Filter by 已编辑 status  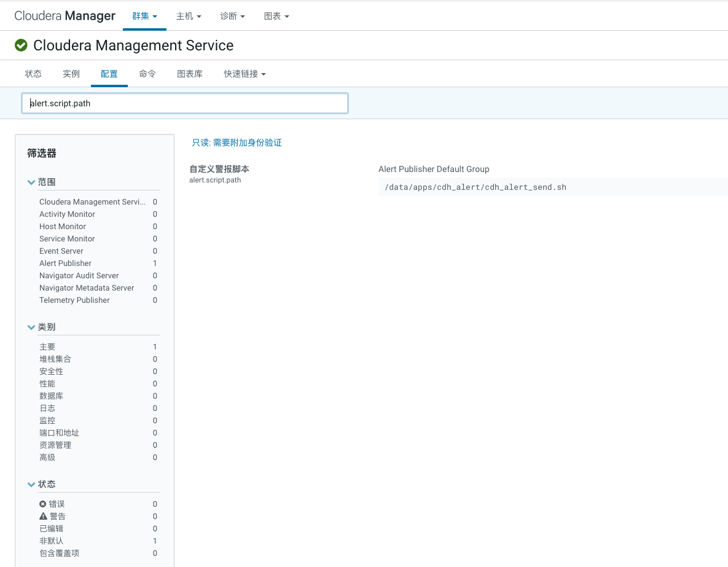(x=98, y=528)
